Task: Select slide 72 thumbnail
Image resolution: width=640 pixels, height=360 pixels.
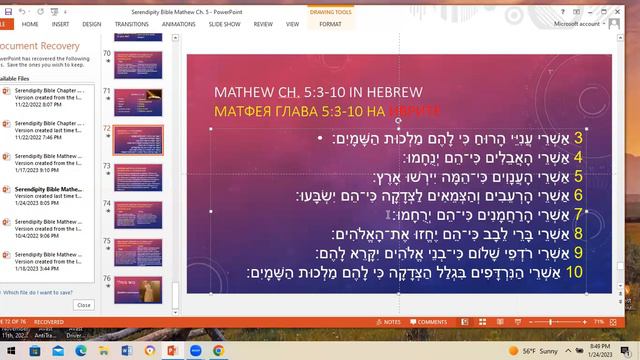Action: pos(138,140)
